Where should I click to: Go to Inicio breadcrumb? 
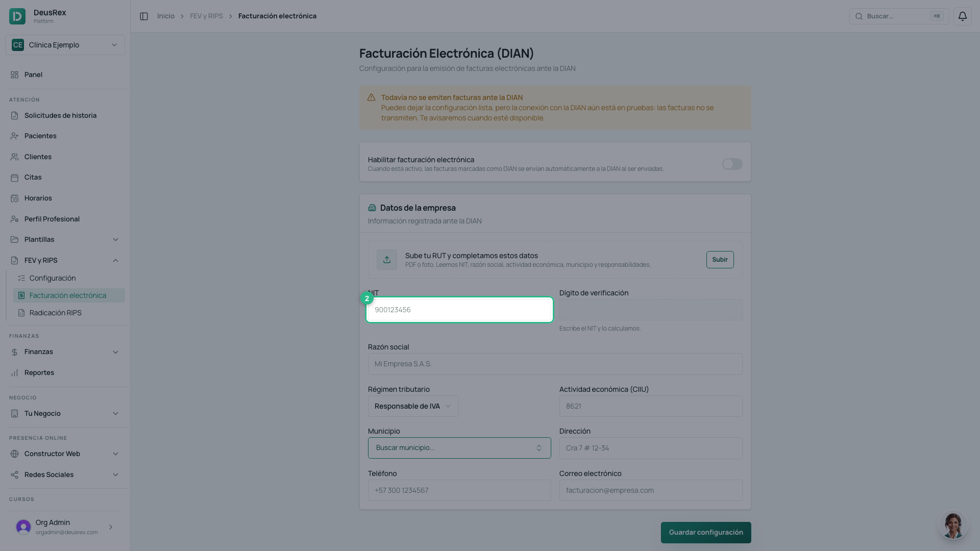(x=166, y=16)
